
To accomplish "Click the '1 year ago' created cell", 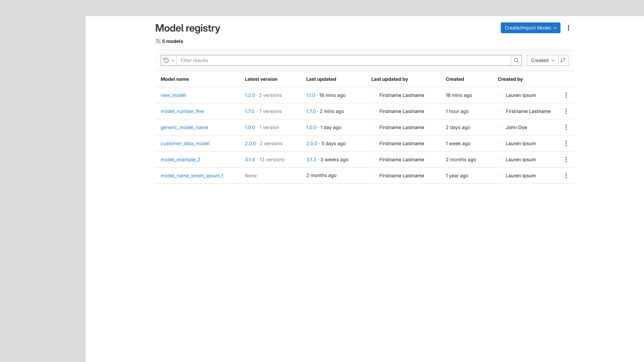I will click(x=457, y=176).
